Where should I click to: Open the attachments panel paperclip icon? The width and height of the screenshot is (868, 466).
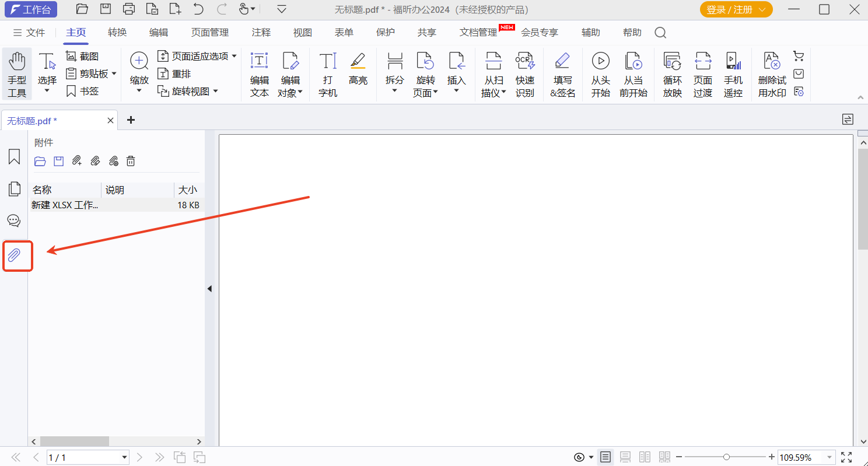click(x=14, y=255)
